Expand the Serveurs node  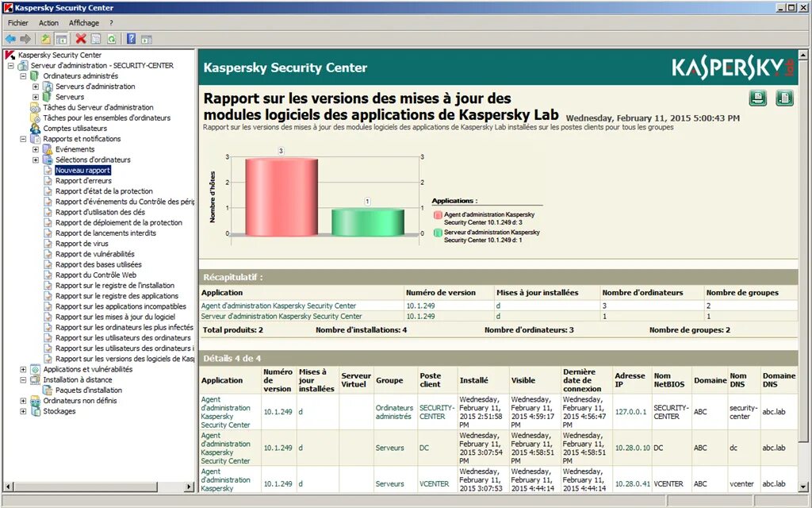pyautogui.click(x=35, y=97)
